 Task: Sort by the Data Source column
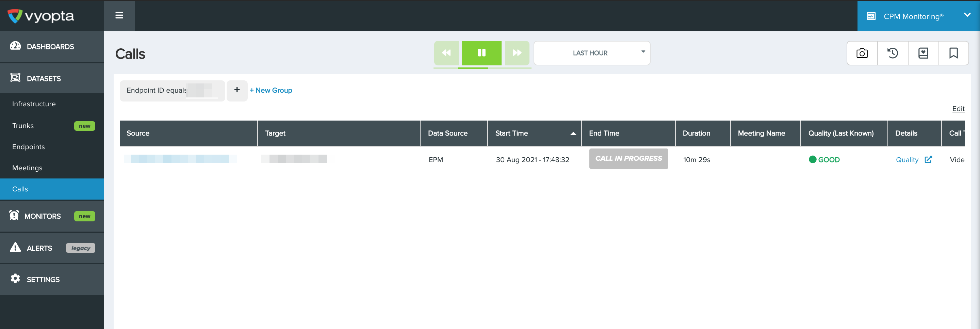(454, 133)
